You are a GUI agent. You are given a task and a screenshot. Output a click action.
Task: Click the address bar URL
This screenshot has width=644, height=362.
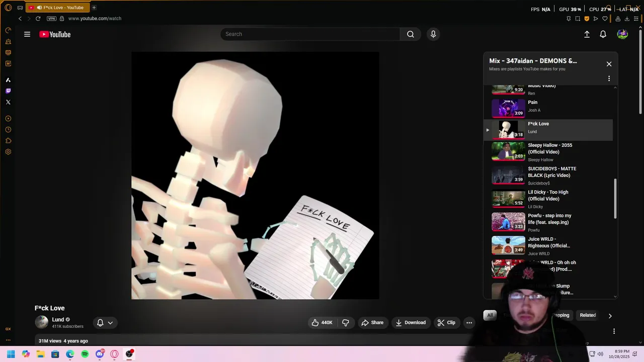95,19
